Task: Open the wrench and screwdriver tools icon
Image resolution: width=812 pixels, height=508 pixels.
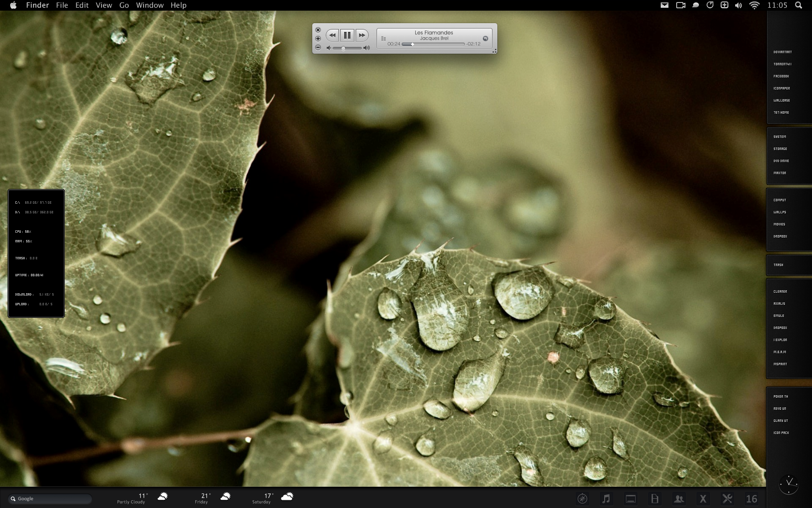Action: pos(727,499)
